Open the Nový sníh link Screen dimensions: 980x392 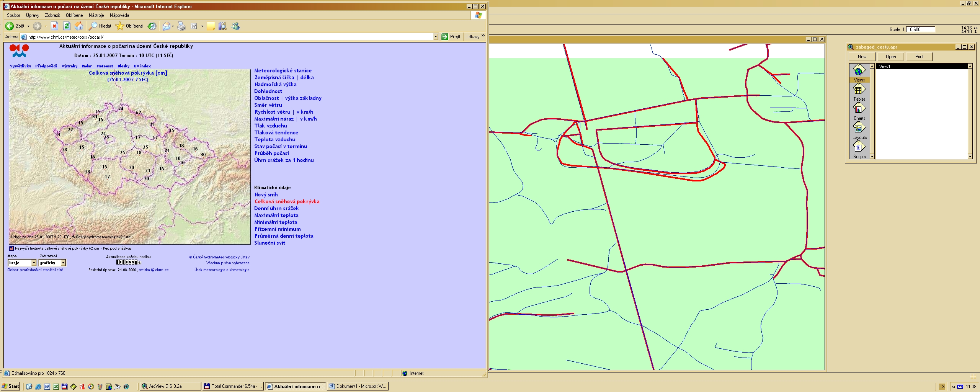tap(266, 194)
